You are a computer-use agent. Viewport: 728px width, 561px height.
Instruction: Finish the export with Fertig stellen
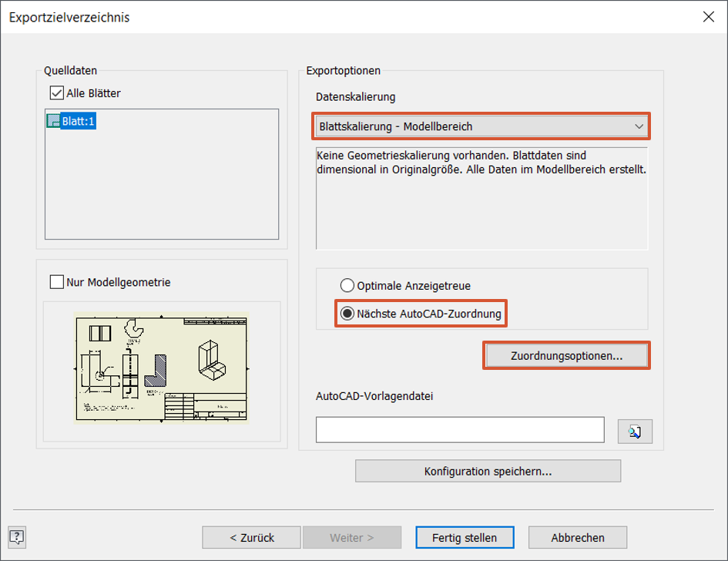[x=464, y=537]
